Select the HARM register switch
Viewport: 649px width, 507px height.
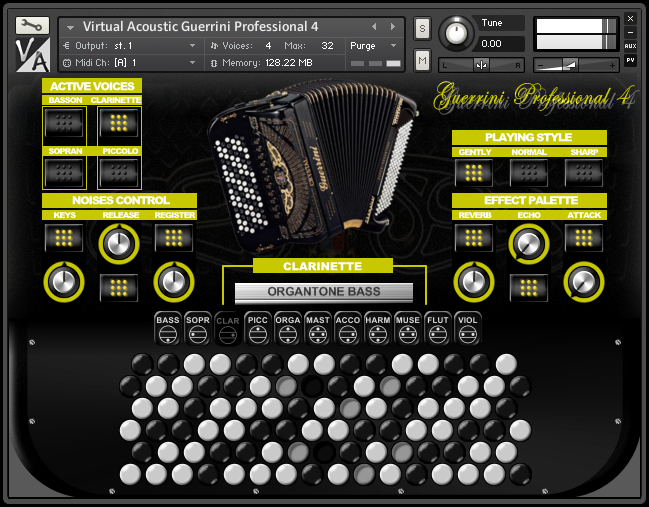377,329
